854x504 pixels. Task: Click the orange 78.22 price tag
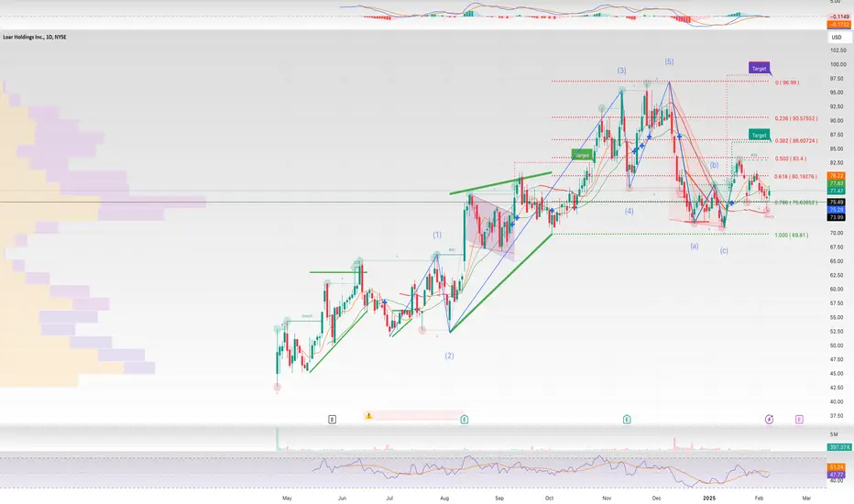pyautogui.click(x=836, y=175)
